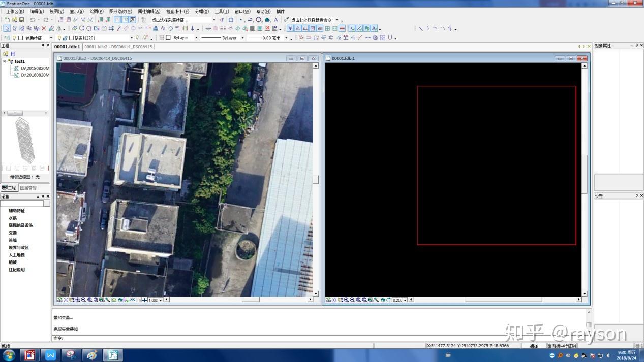This screenshot has width=644, height=362.
Task: Toggle the checkbox beside 缺省线(20)
Action: [71, 38]
